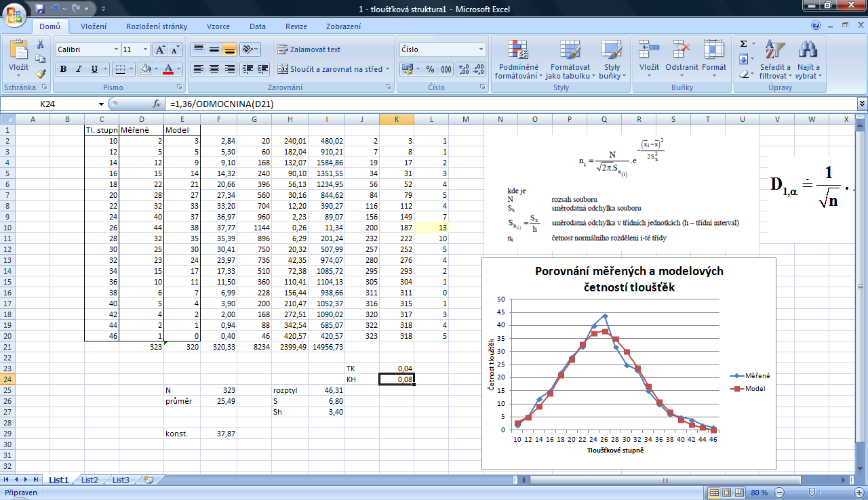This screenshot has height=500, width=868.
Task: Undo the last action
Action: pyautogui.click(x=56, y=9)
